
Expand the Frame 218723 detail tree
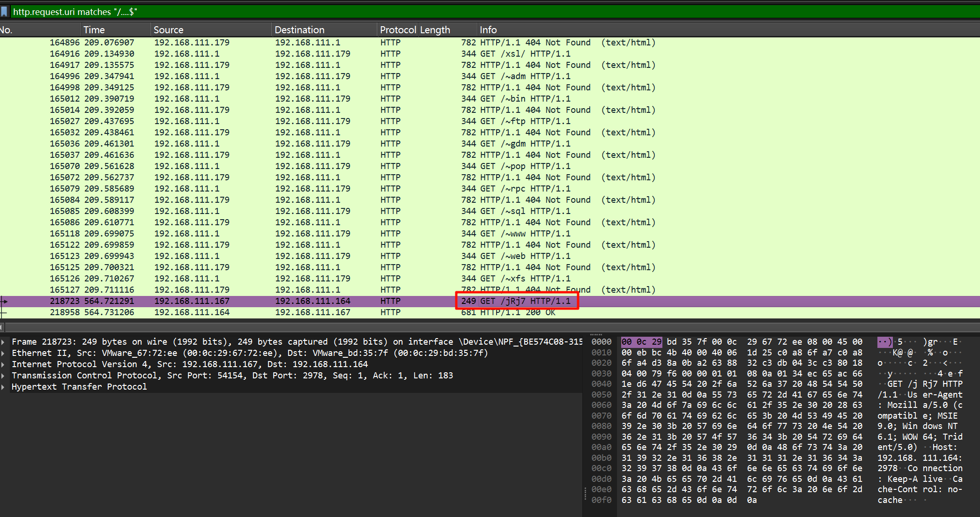click(x=3, y=342)
